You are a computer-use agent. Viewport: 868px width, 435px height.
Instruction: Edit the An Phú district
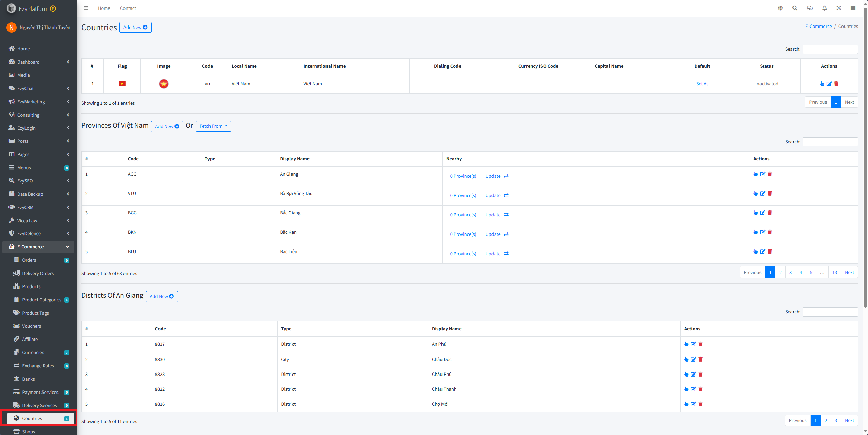694,344
